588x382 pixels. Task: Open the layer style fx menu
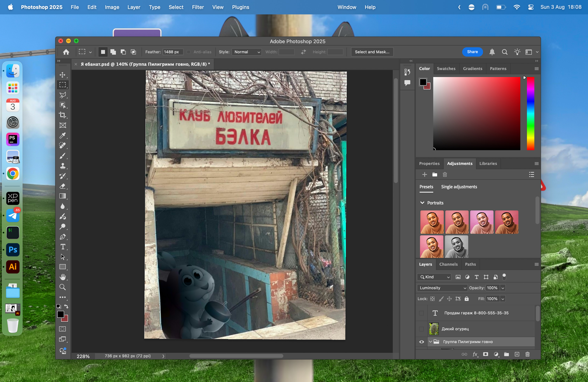coord(475,354)
